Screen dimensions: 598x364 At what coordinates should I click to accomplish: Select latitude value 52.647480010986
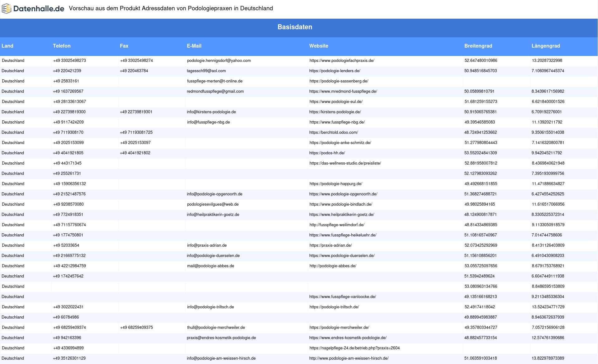[x=481, y=61]
